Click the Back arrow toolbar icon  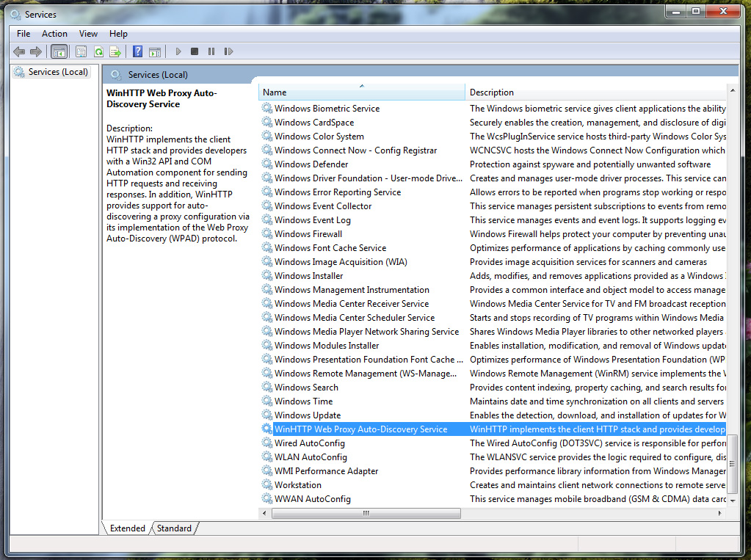pos(19,51)
